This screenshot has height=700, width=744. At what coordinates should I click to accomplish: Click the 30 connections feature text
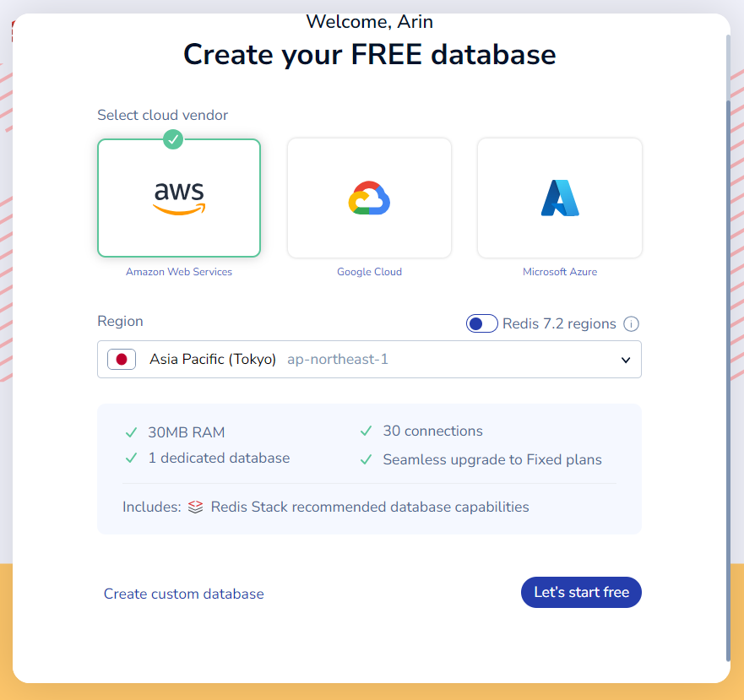432,431
